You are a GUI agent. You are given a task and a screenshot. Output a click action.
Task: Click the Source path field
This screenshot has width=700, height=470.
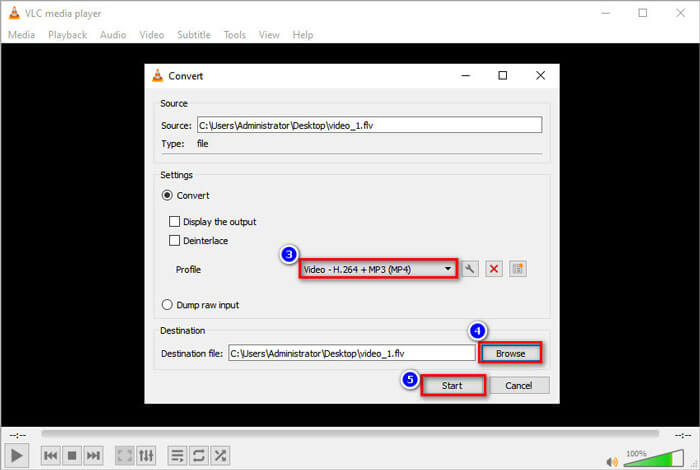370,125
